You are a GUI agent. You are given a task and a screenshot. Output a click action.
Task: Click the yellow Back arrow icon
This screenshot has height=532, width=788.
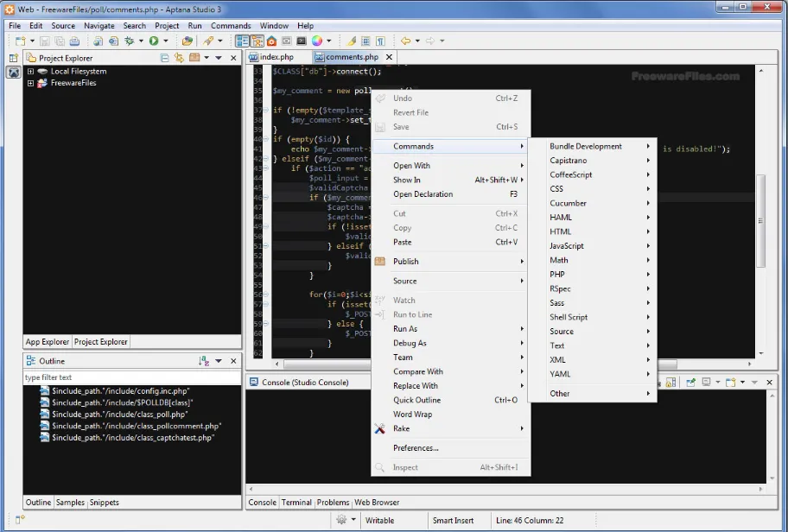[405, 41]
